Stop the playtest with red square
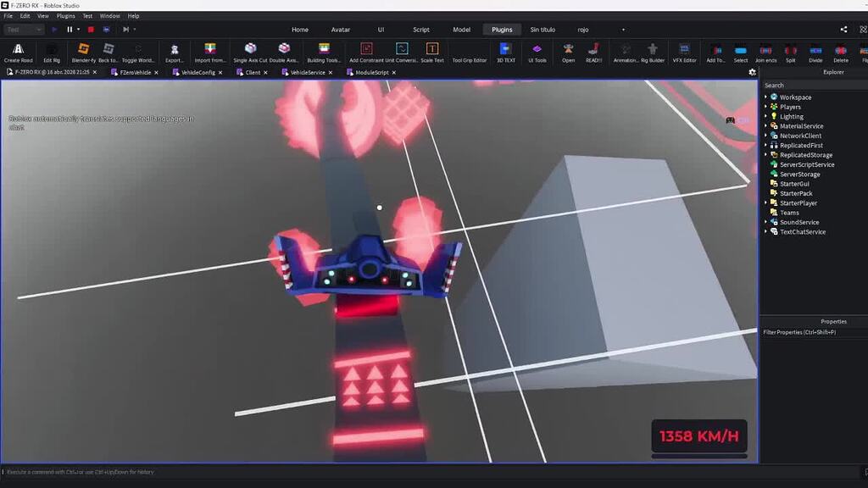The height and width of the screenshot is (488, 868). [91, 30]
